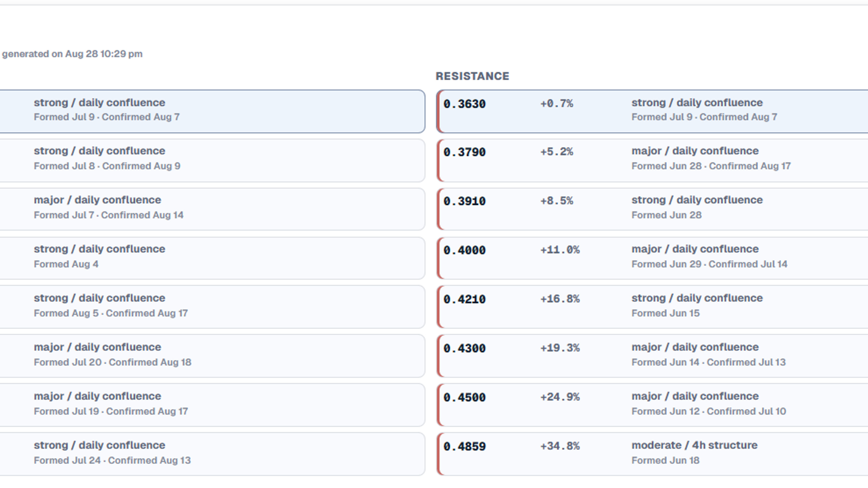
Task: Click support card Formed Aug 5 · Confirmed Aug 17
Action: (212, 307)
